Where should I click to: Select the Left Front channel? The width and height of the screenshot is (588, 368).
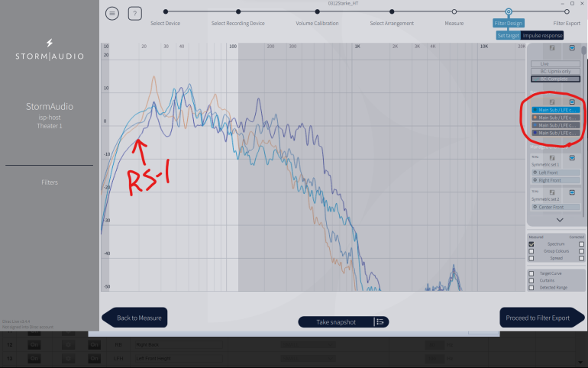[555, 173]
